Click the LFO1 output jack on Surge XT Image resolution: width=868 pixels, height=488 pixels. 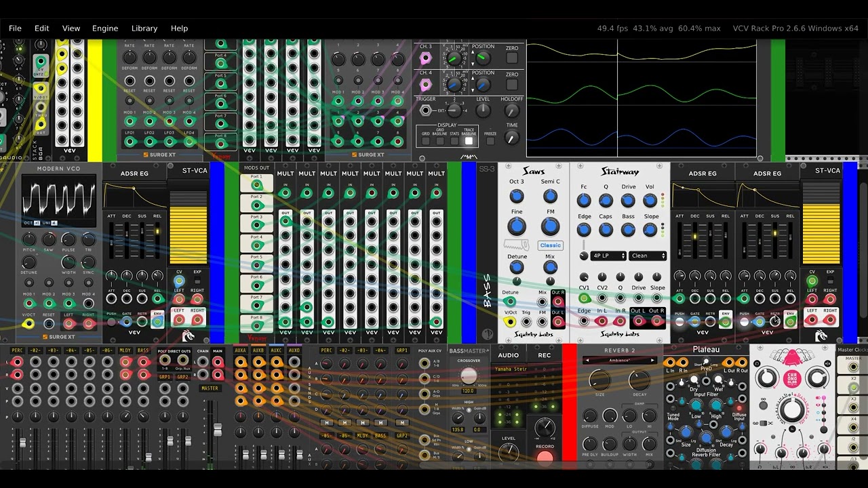pyautogui.click(x=130, y=142)
